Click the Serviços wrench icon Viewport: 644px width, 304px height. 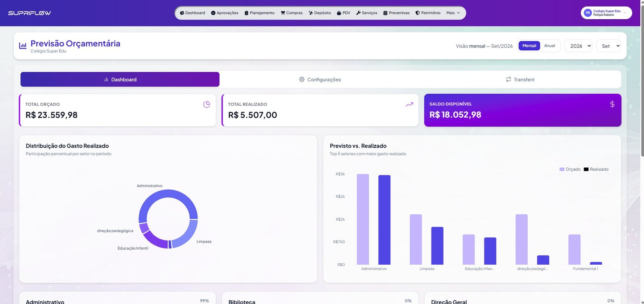[x=358, y=13]
